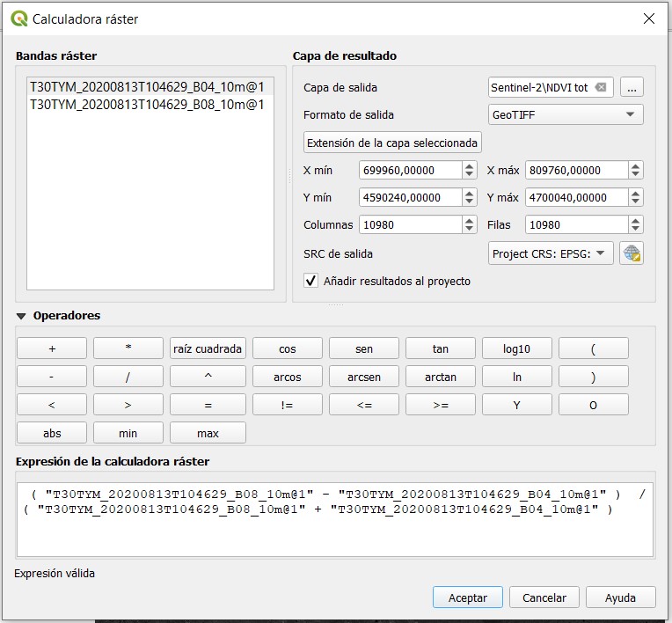Confirm with the Aceptar button
This screenshot has width=672, height=623.
(468, 597)
